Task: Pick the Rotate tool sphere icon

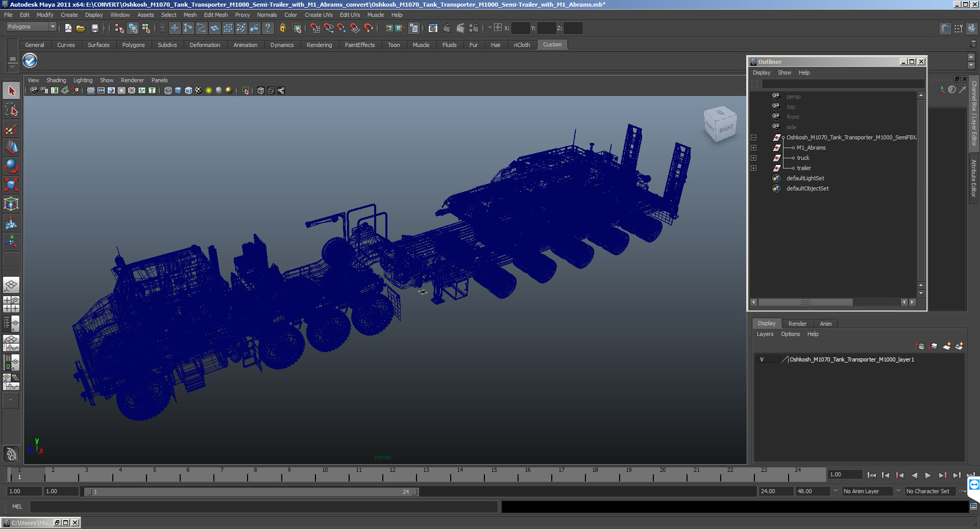Action: [x=11, y=165]
